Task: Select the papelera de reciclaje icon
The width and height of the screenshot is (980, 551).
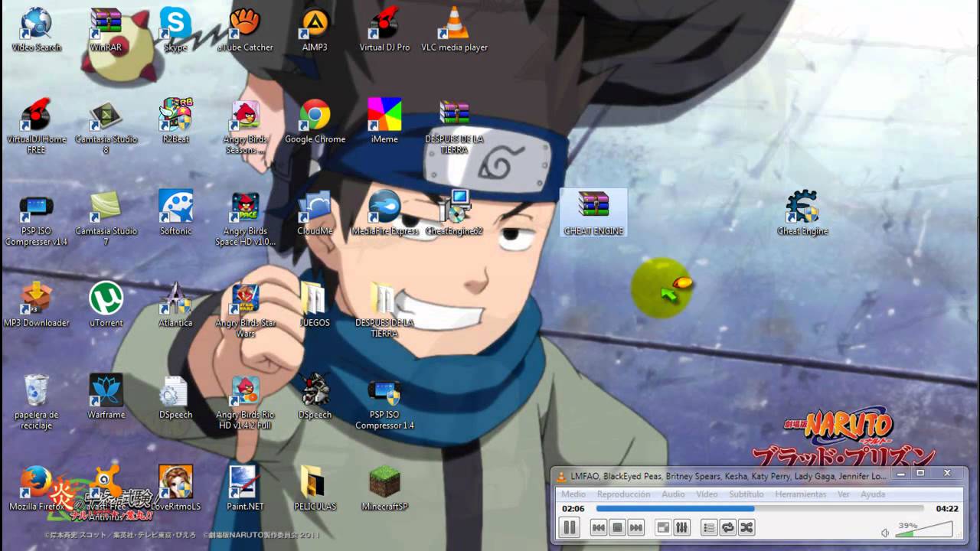Action: coord(36,402)
